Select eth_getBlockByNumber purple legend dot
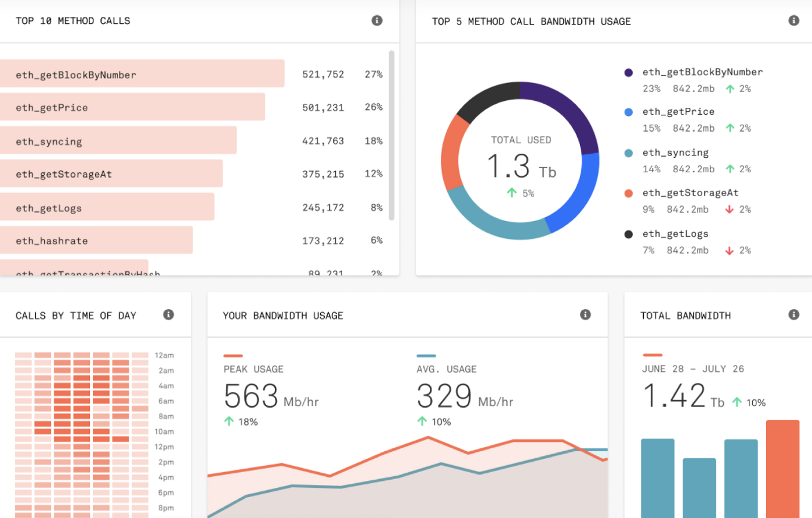The width and height of the screenshot is (812, 518). (x=628, y=73)
